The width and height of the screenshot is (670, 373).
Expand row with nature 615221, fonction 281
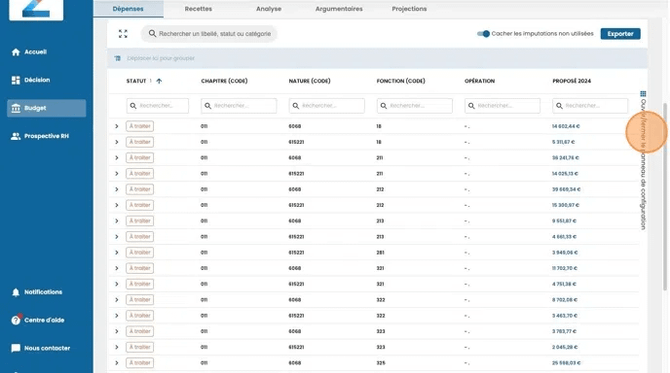[x=116, y=253]
